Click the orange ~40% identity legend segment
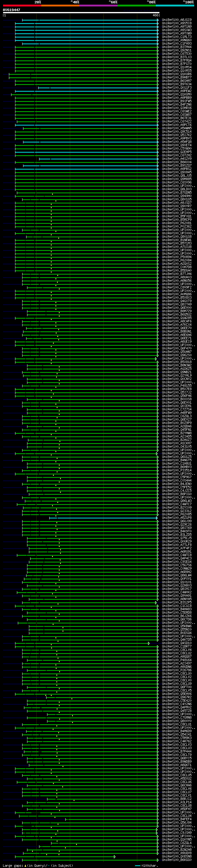Image resolution: width=197 pixels, height=868 pixels. (x=60, y=6)
